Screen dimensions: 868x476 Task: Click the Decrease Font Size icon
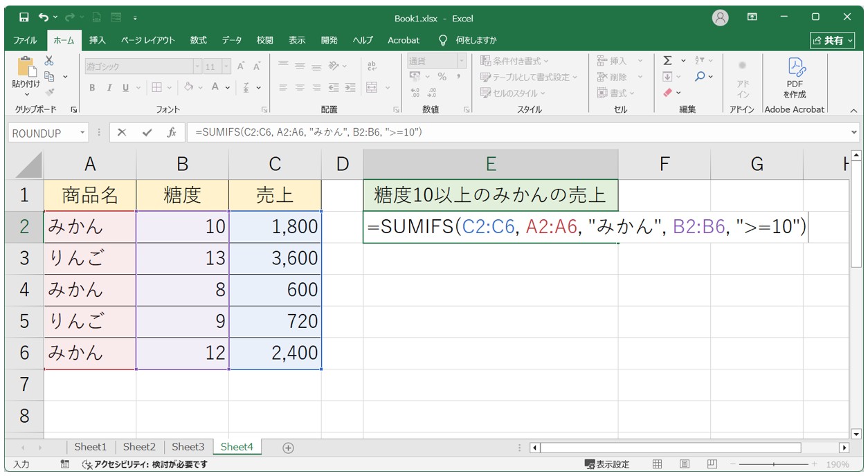(x=257, y=66)
